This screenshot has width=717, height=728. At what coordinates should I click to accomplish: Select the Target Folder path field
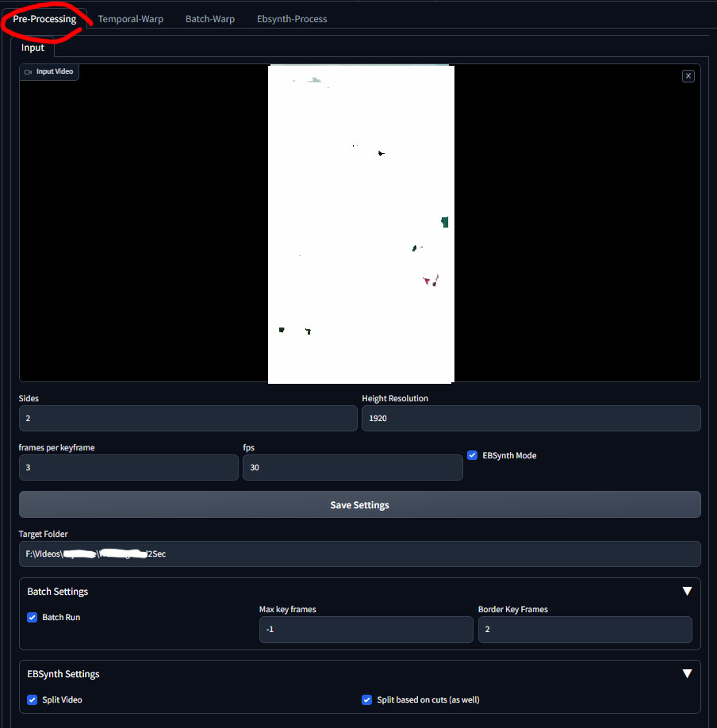pyautogui.click(x=359, y=554)
